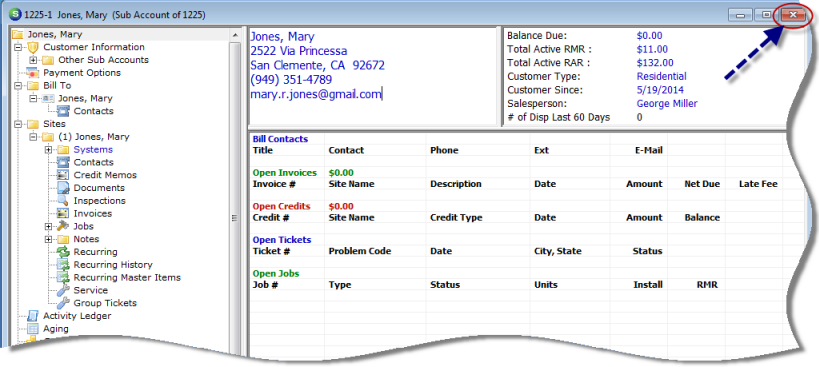Screen dimensions: 819x367
Task: Click the Other Sub Accounts folder icon
Action: pyautogui.click(x=48, y=60)
